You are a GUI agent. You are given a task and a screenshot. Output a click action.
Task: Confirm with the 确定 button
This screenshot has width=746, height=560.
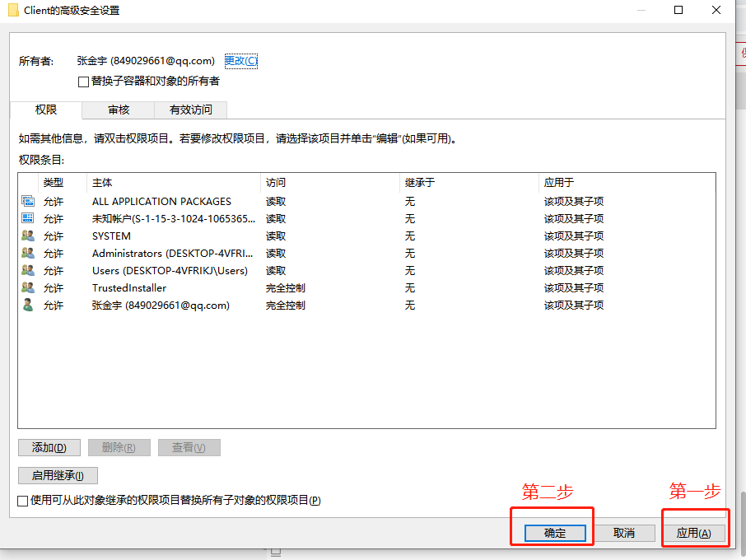pyautogui.click(x=555, y=533)
